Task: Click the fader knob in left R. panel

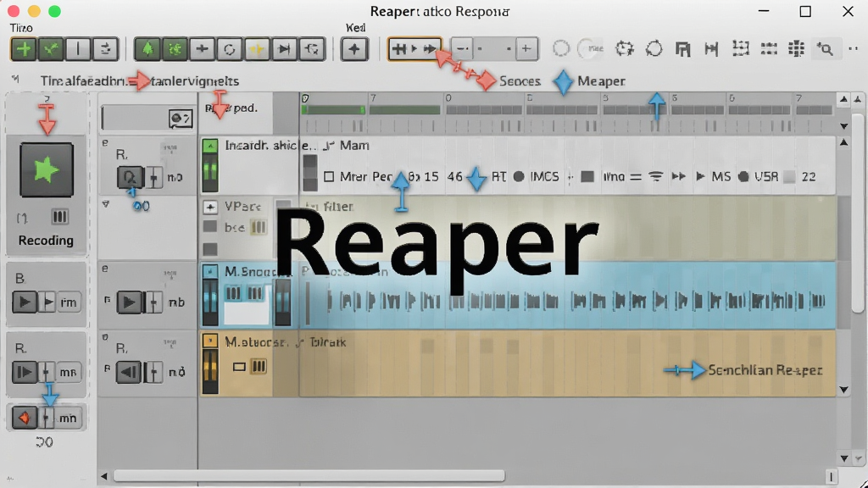Action: pyautogui.click(x=47, y=372)
